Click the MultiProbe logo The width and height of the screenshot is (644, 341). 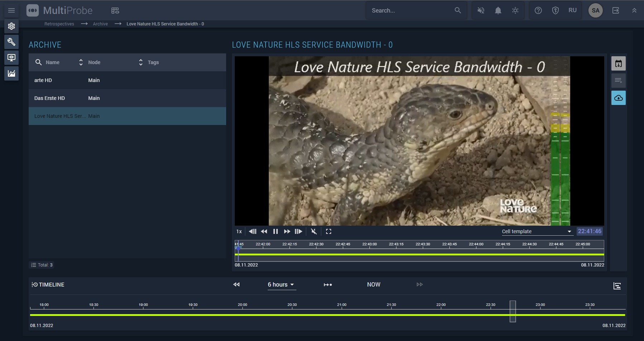coord(59,10)
